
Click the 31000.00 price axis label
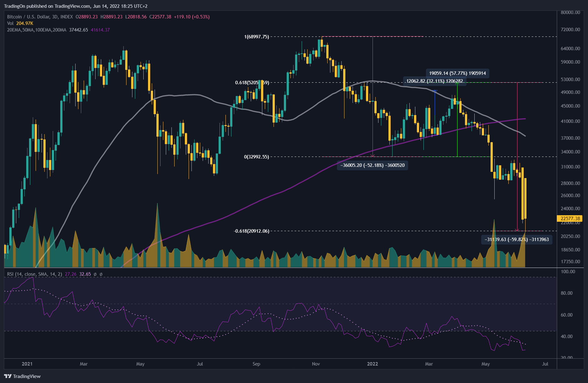coord(571,167)
